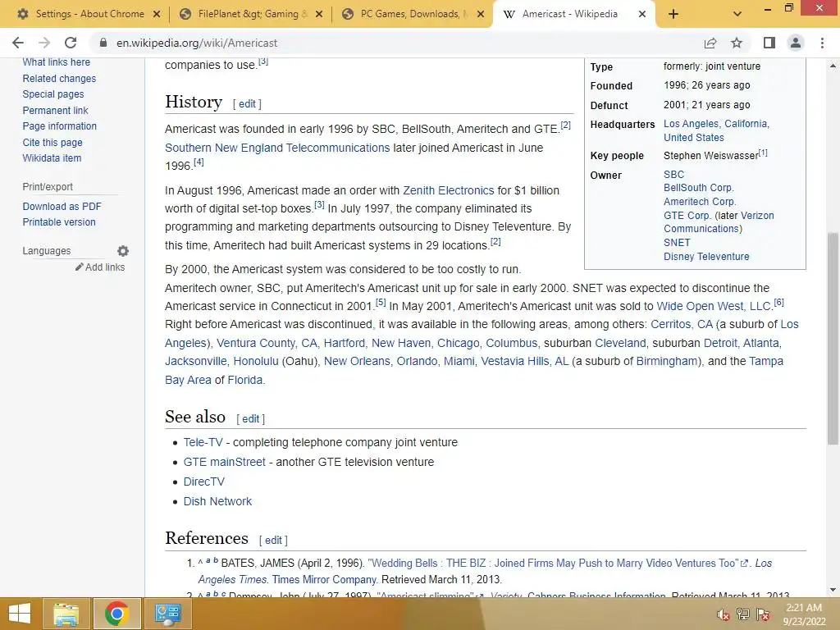Open the Tele-TV see-also link
The height and width of the screenshot is (630, 840).
click(203, 442)
